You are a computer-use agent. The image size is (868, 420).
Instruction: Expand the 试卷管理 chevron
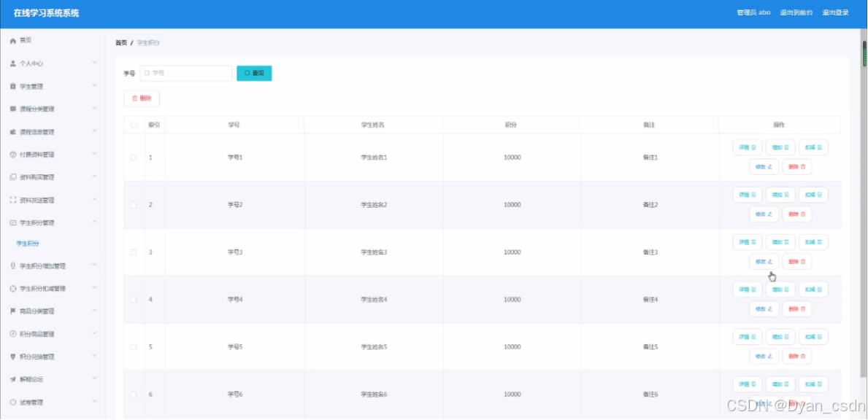pyautogui.click(x=94, y=402)
